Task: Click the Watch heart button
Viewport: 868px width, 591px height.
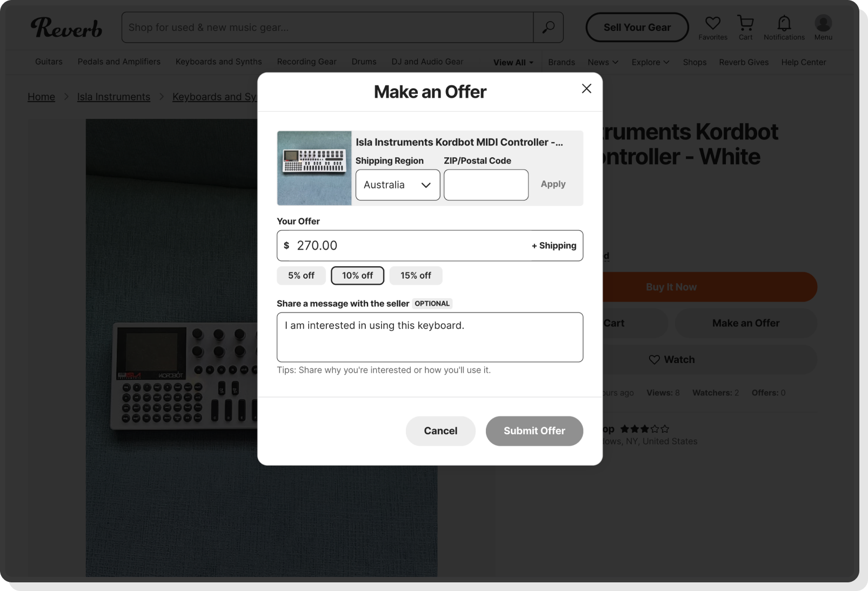Action: 671,360
